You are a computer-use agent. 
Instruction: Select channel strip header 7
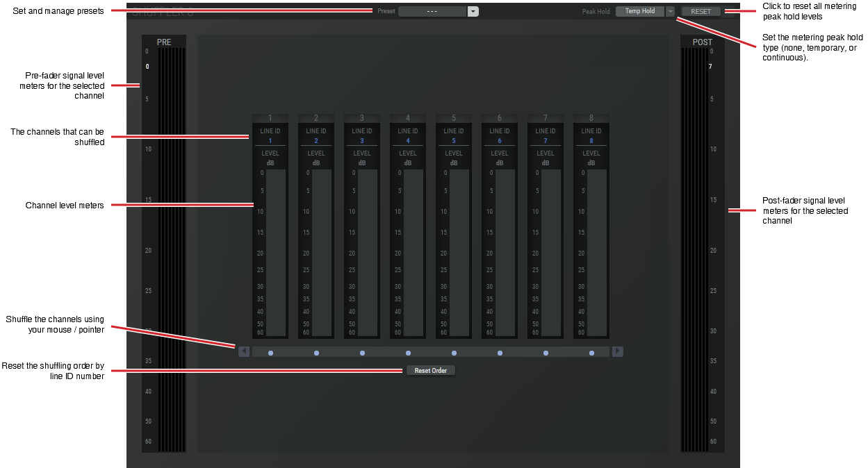coord(546,118)
